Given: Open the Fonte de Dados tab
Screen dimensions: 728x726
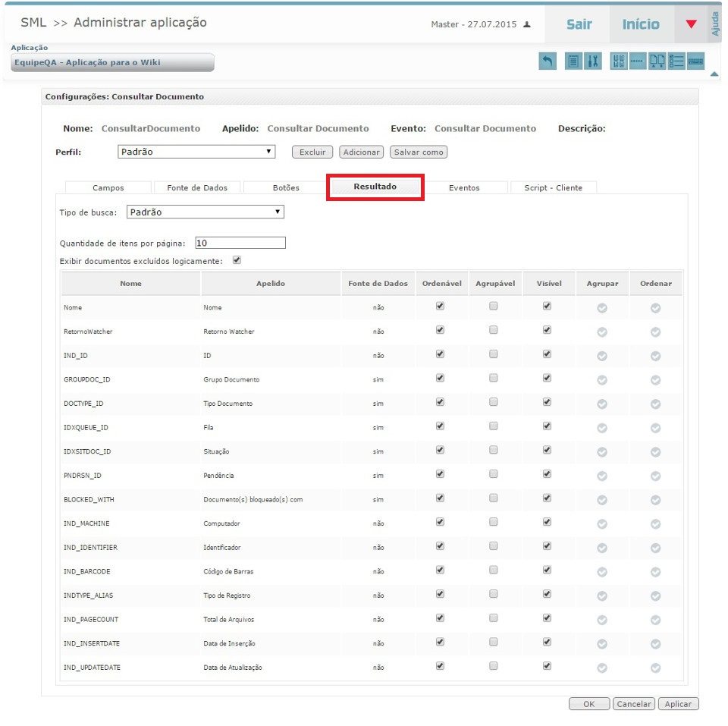Looking at the screenshot, I should 197,187.
